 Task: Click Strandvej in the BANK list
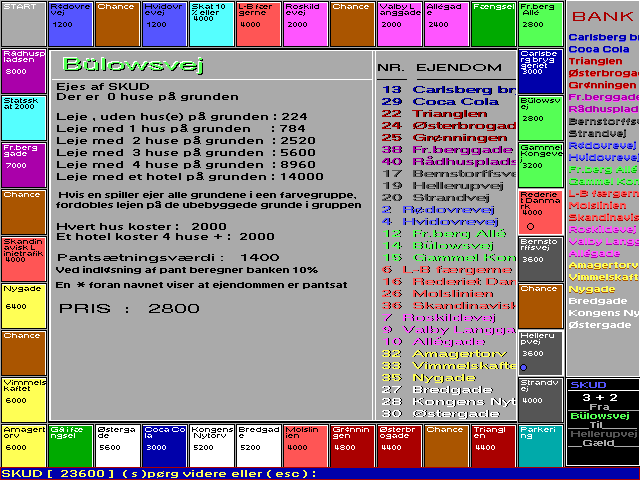(x=597, y=133)
